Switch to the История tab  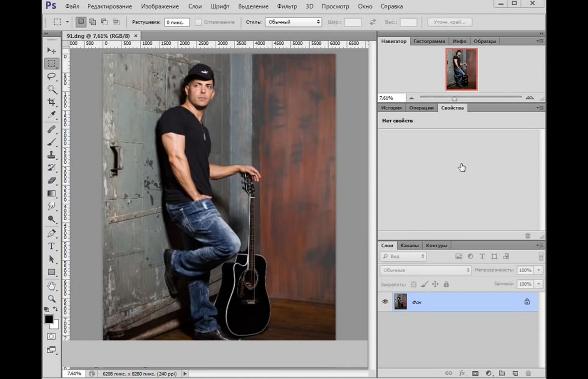(x=391, y=108)
